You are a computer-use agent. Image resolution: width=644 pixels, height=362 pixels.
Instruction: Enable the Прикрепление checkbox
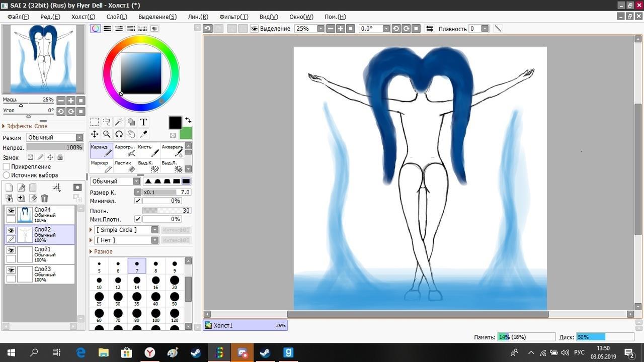[x=7, y=166]
